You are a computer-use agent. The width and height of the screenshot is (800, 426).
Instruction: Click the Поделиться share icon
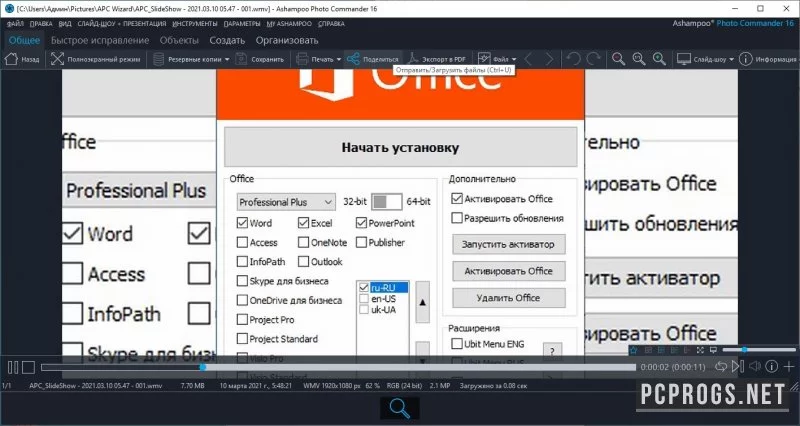tap(353, 59)
